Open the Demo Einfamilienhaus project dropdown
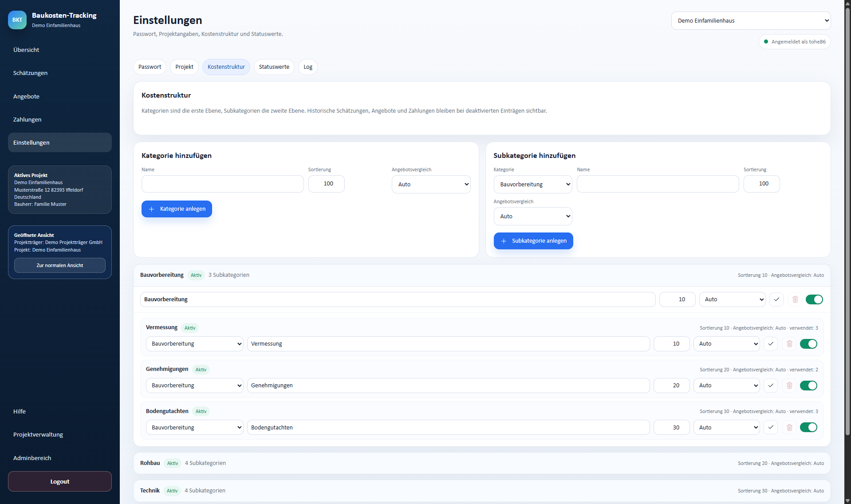Image resolution: width=851 pixels, height=504 pixels. click(751, 21)
